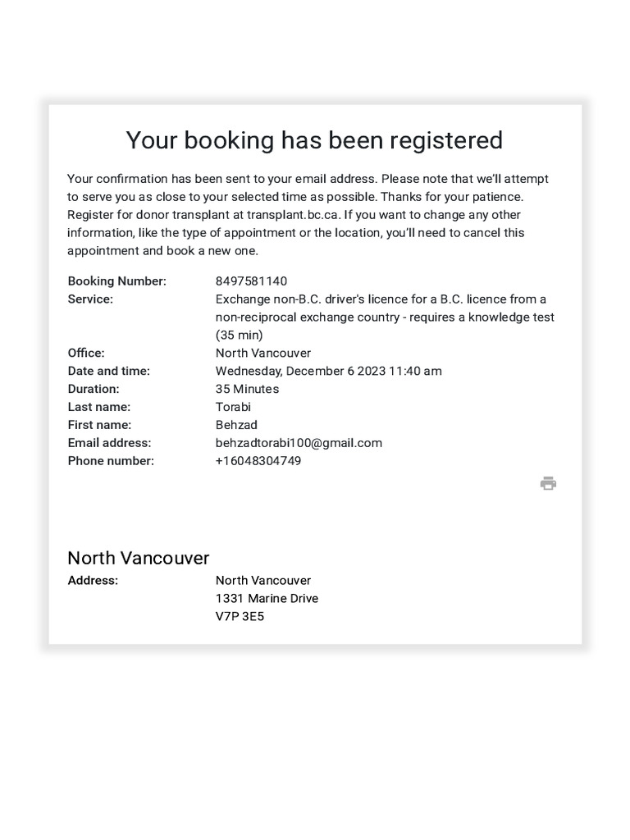Click the 'Phone number:' label

(x=111, y=461)
